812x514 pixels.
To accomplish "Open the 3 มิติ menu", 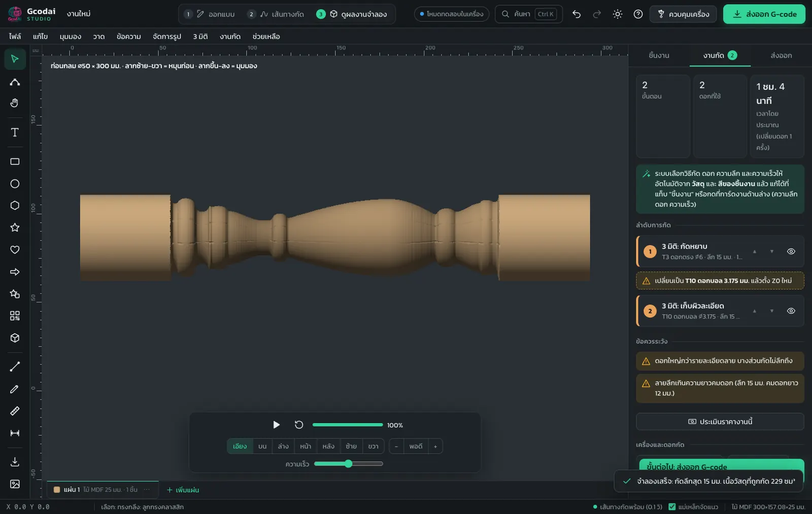I will pyautogui.click(x=200, y=37).
